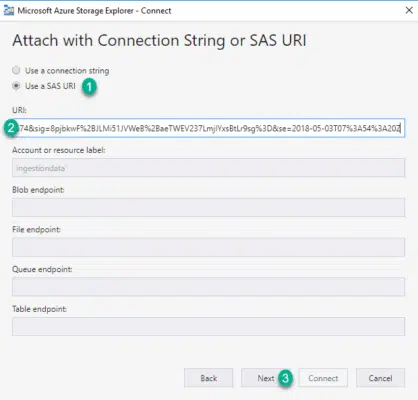The width and height of the screenshot is (418, 400).
Task: Click the green step 3 badge
Action: pyautogui.click(x=285, y=378)
